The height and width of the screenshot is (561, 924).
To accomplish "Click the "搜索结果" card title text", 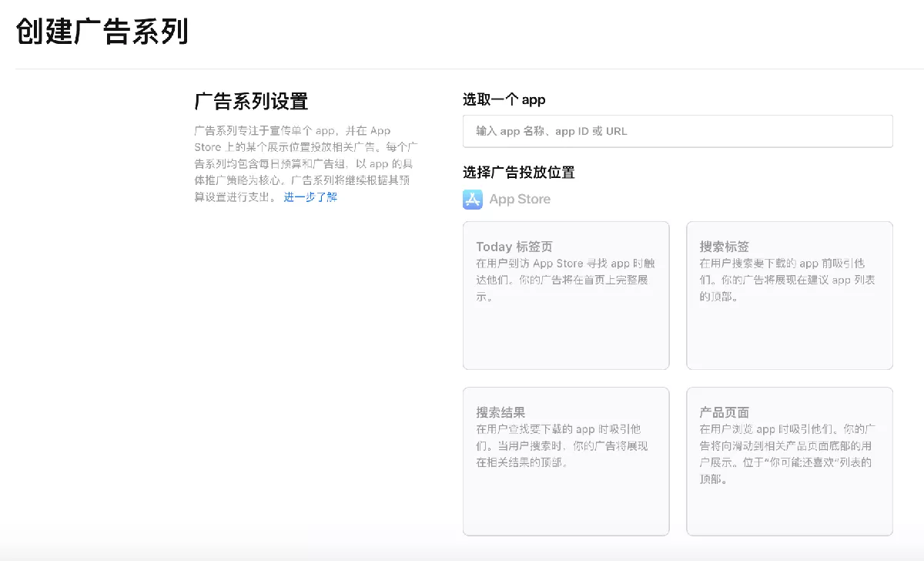I will (x=500, y=412).
